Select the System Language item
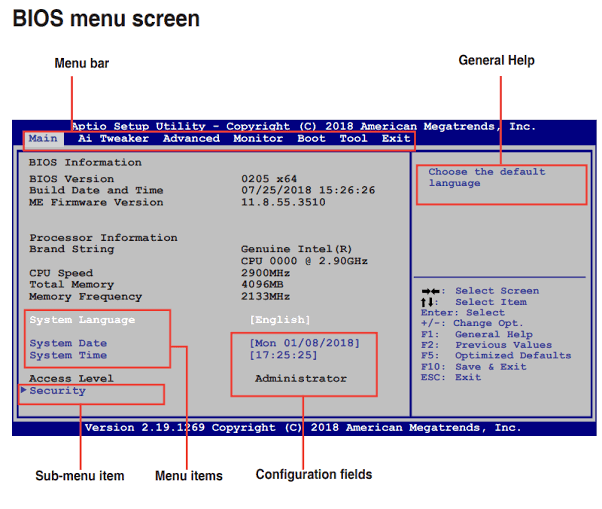The width and height of the screenshot is (602, 509). click(x=82, y=320)
